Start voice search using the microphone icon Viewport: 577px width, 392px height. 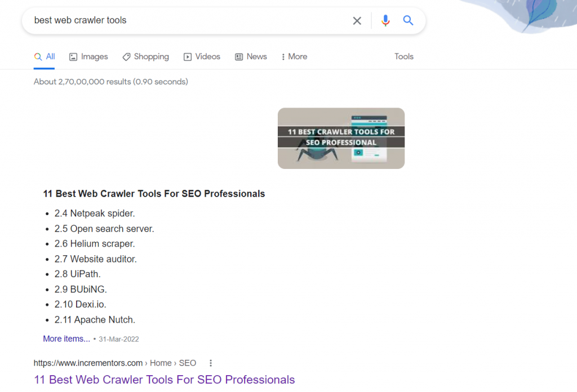coord(385,20)
